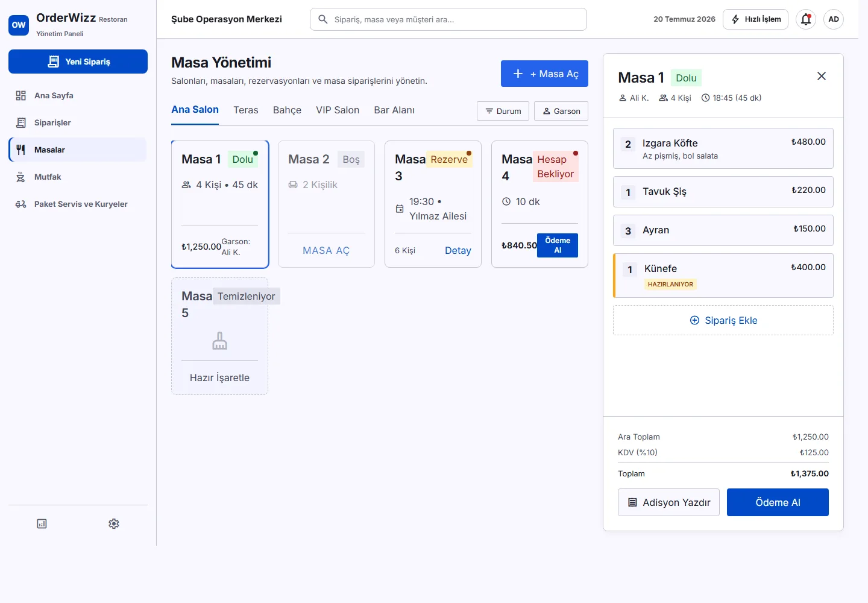Open the AD user avatar menu
Screen dimensions: 868x603
point(834,19)
